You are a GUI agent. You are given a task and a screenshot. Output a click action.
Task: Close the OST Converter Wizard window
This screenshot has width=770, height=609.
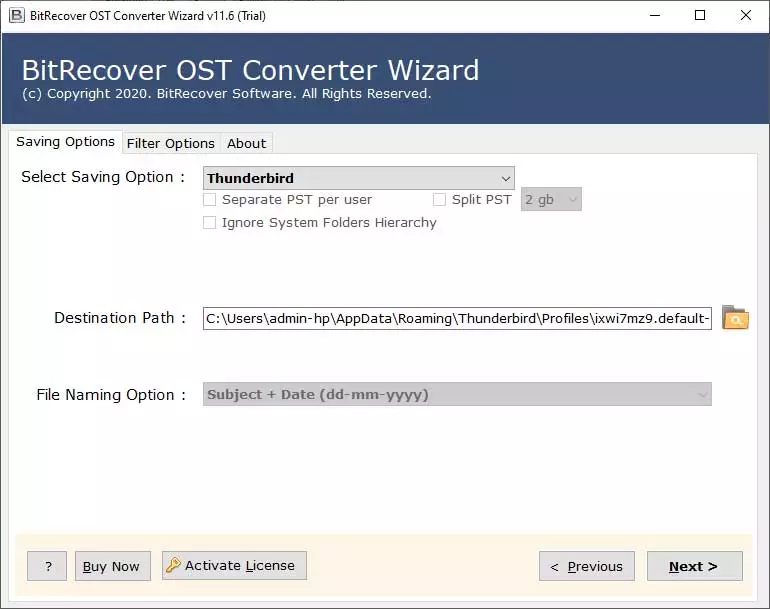pyautogui.click(x=745, y=15)
